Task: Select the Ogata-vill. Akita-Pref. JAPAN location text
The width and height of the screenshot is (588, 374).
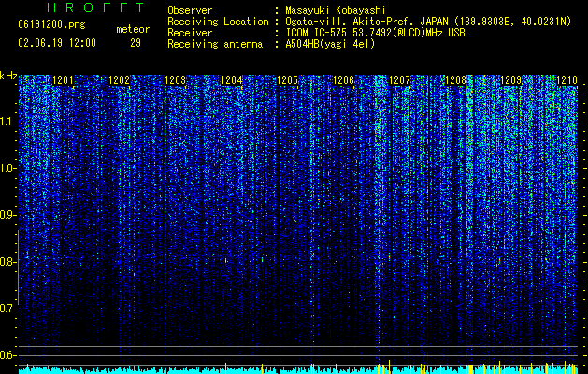Action: (x=428, y=22)
